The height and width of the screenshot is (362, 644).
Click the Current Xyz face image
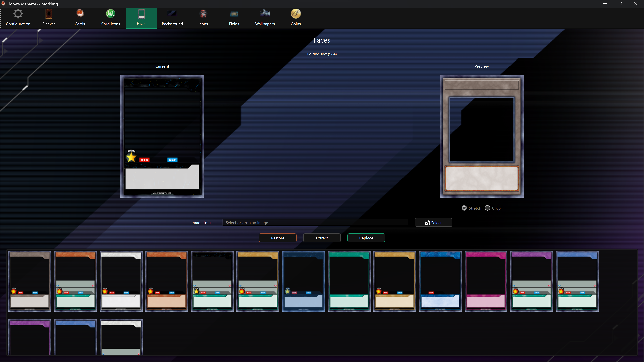pyautogui.click(x=162, y=137)
